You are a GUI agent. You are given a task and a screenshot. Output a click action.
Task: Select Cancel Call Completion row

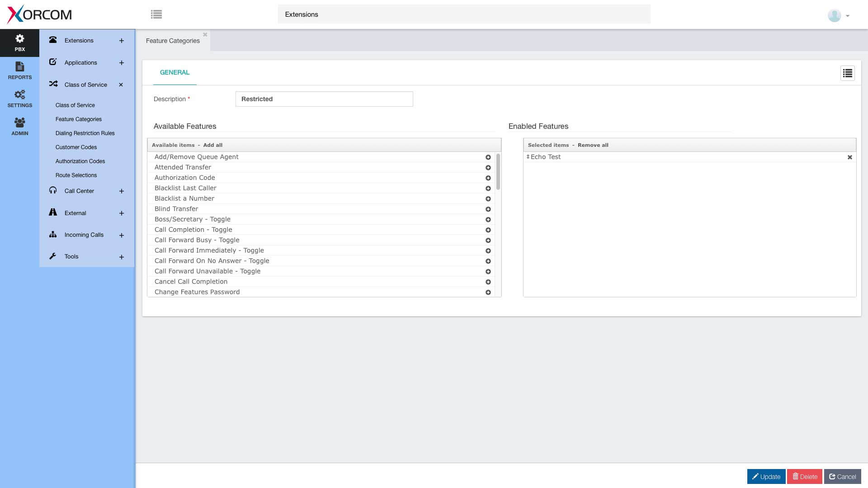coord(321,282)
